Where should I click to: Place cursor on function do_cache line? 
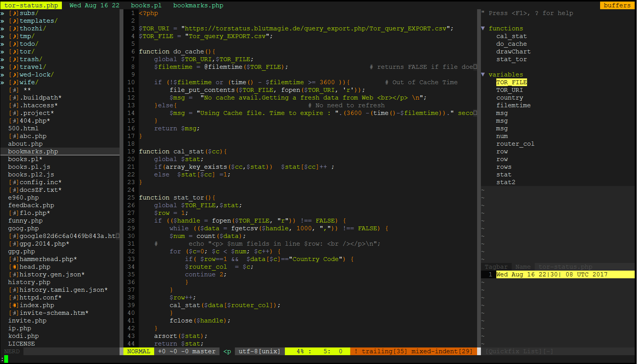click(177, 52)
